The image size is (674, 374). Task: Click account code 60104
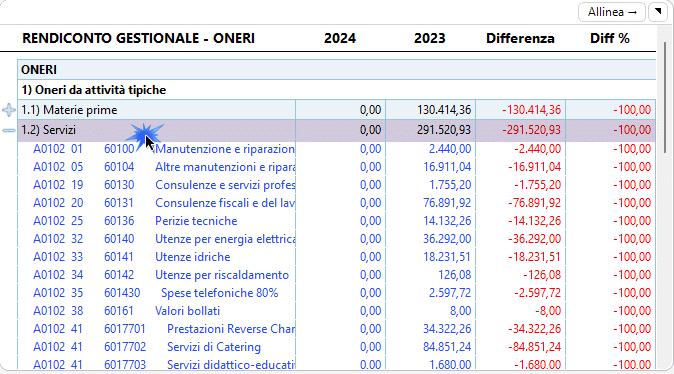pyautogui.click(x=119, y=167)
